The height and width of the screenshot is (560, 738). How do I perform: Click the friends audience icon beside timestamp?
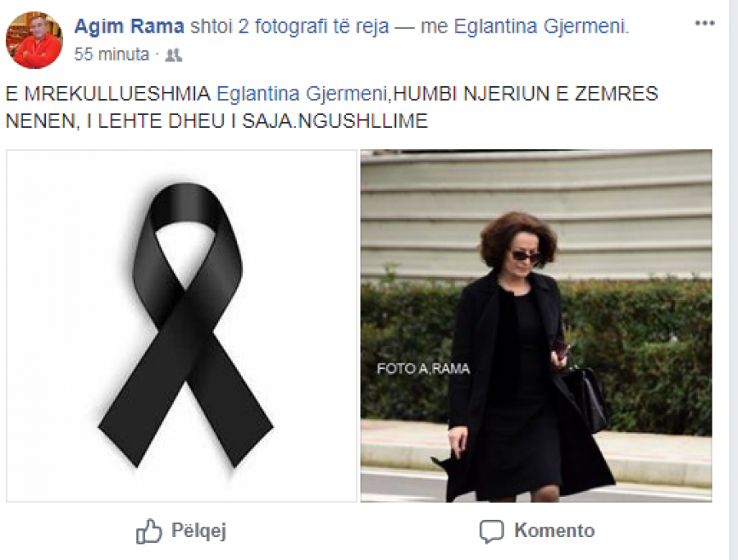[x=174, y=55]
